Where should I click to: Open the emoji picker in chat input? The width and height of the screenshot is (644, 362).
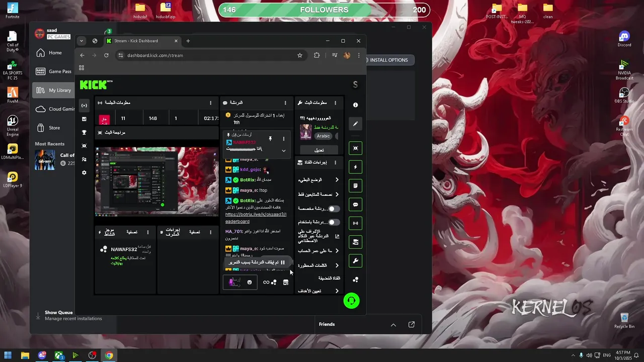click(x=249, y=283)
